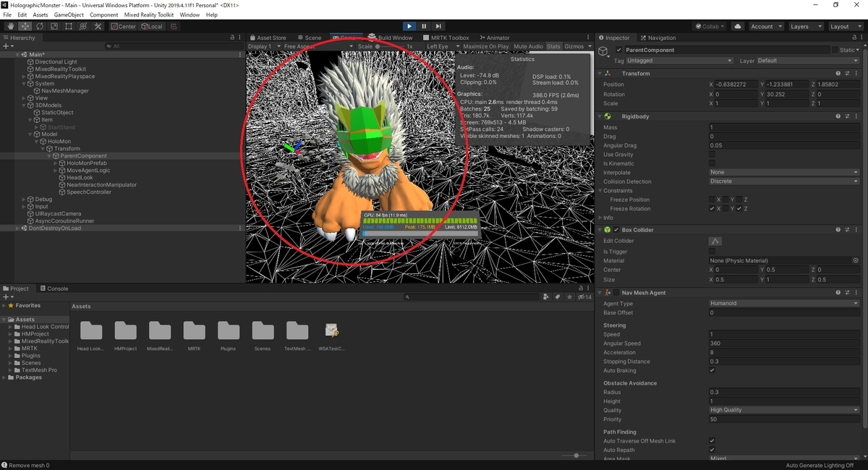This screenshot has width=868, height=470.
Task: Click Search by Type icon in Project
Action: (x=547, y=297)
